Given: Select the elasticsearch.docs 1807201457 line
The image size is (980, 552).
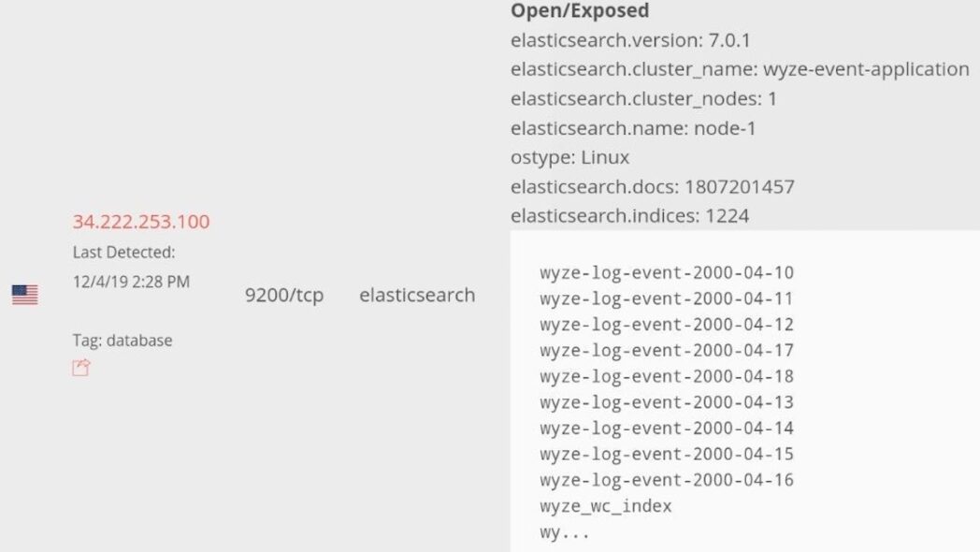Looking at the screenshot, I should pyautogui.click(x=653, y=186).
